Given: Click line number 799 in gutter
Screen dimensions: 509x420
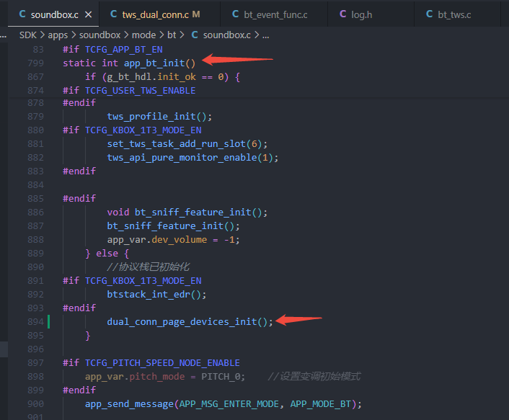Looking at the screenshot, I should click(36, 63).
